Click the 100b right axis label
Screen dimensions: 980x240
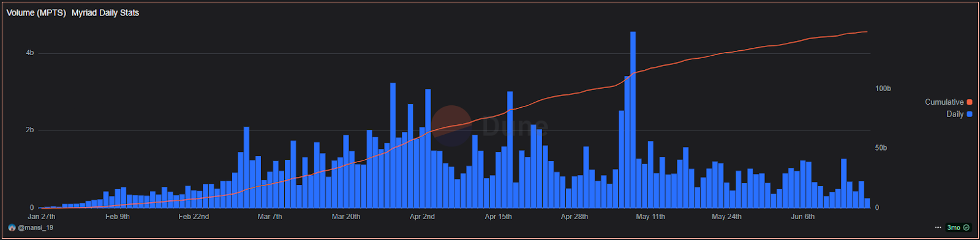pyautogui.click(x=883, y=89)
